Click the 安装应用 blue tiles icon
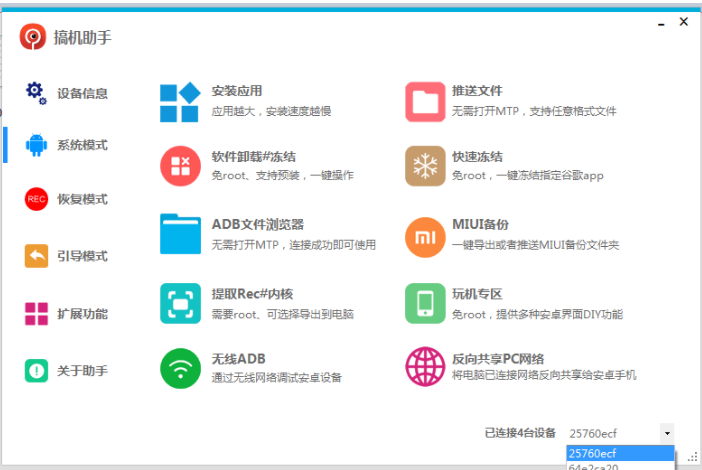Screen dimensions: 702x470 click(180, 102)
